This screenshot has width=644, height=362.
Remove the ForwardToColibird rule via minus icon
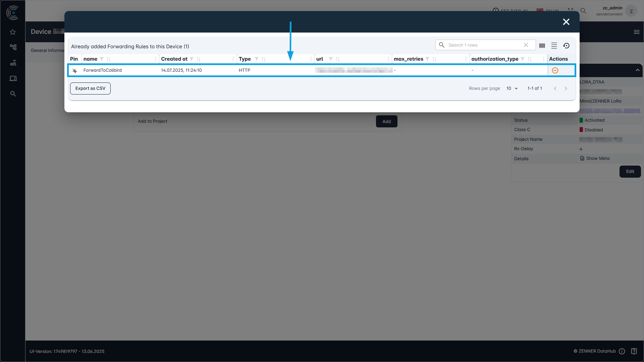pyautogui.click(x=555, y=70)
